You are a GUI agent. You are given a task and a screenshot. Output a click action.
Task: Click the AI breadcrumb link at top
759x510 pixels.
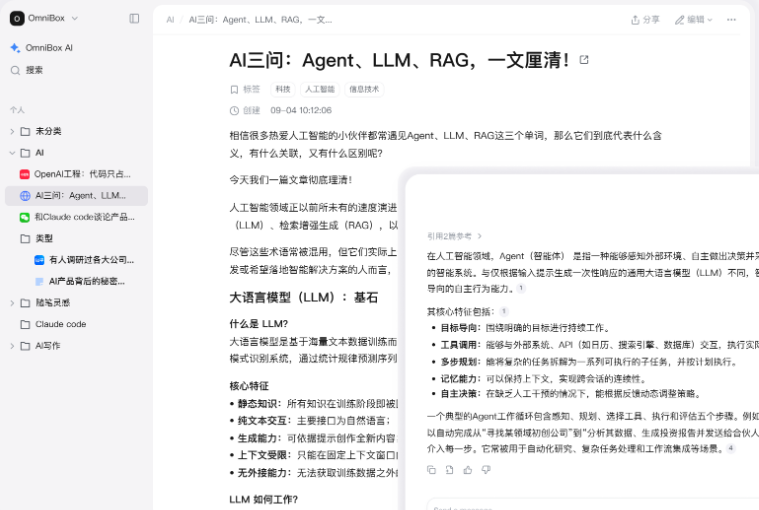(x=170, y=19)
